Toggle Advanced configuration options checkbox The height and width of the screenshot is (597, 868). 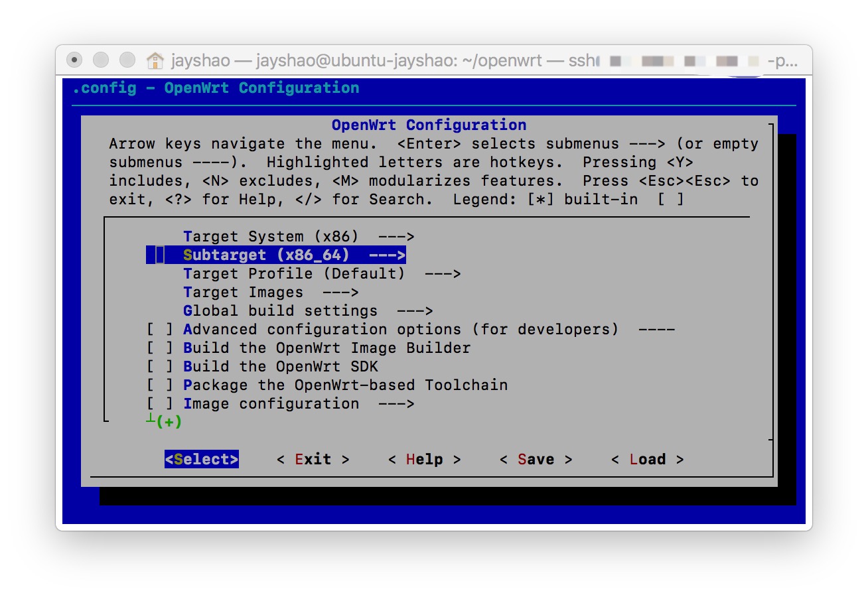[160, 330]
